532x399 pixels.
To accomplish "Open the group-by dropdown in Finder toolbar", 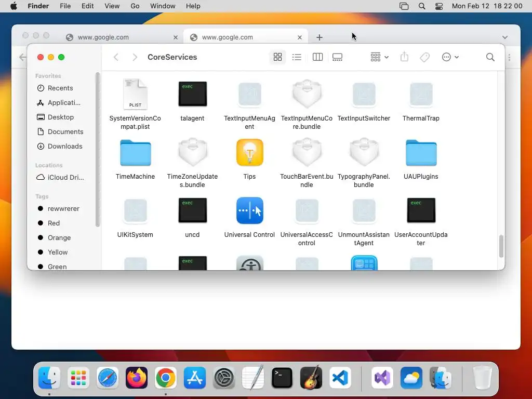I will 379,57.
